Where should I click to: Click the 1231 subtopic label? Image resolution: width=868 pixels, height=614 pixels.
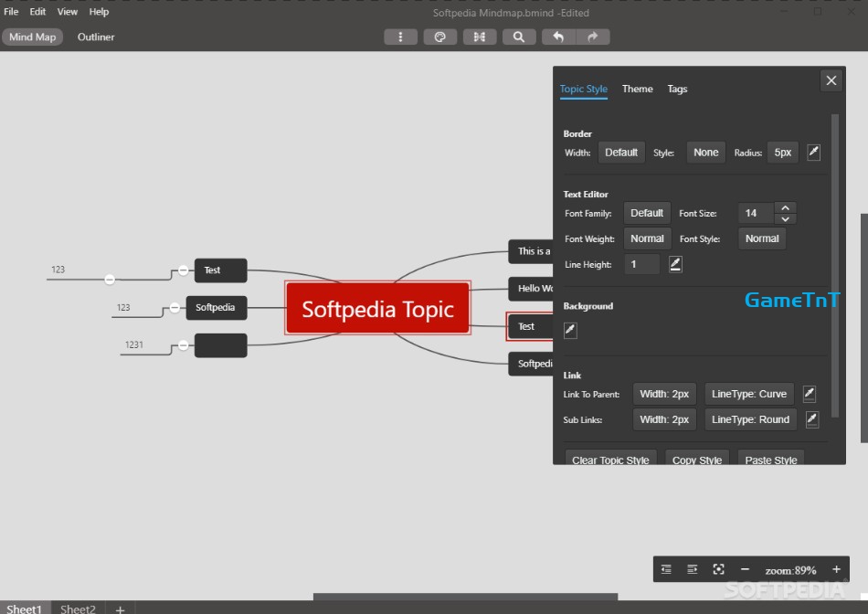point(134,345)
